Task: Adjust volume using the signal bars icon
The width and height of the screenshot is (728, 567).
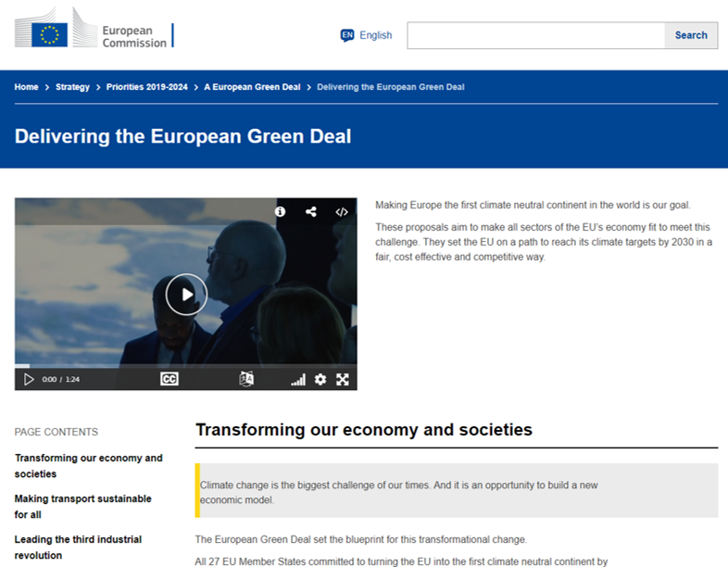Action: pyautogui.click(x=298, y=380)
